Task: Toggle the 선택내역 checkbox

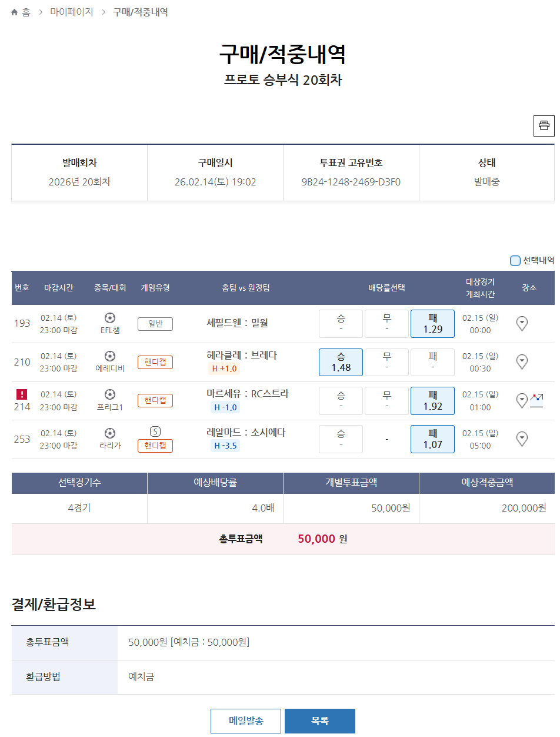Action: click(515, 260)
